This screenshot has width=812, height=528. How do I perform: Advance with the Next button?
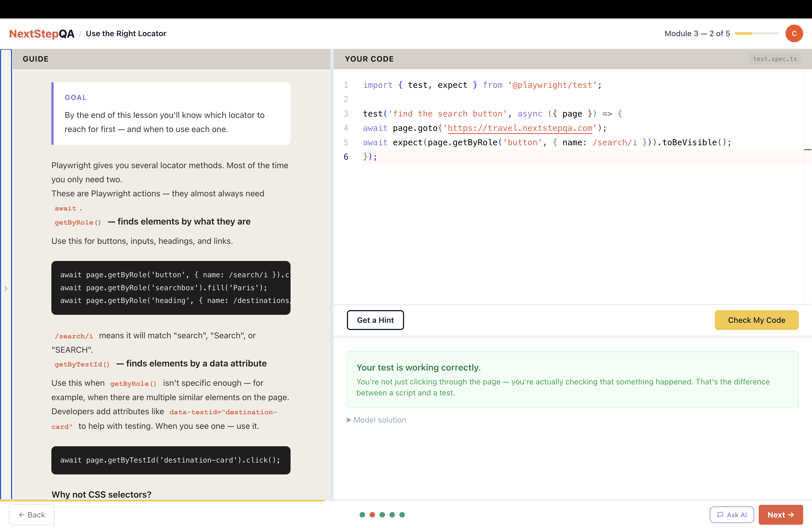[x=781, y=515]
